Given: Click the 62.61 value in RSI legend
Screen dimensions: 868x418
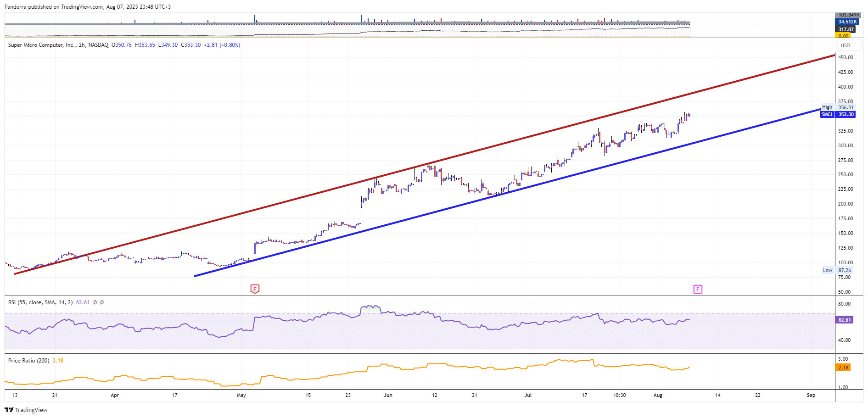Looking at the screenshot, I should pyautogui.click(x=83, y=302).
